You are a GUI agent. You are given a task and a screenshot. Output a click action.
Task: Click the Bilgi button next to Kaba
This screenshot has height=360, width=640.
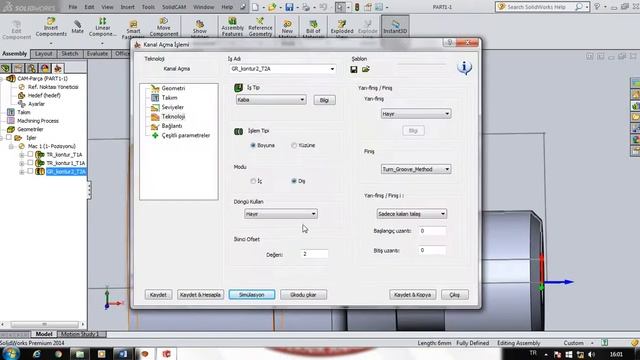click(x=324, y=100)
